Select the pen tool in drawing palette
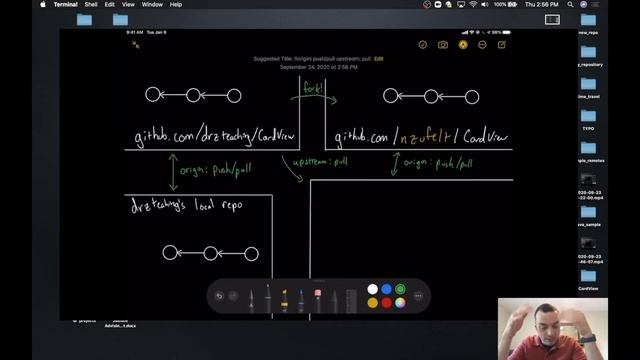Viewport: 640px width, 360px height. tap(251, 300)
